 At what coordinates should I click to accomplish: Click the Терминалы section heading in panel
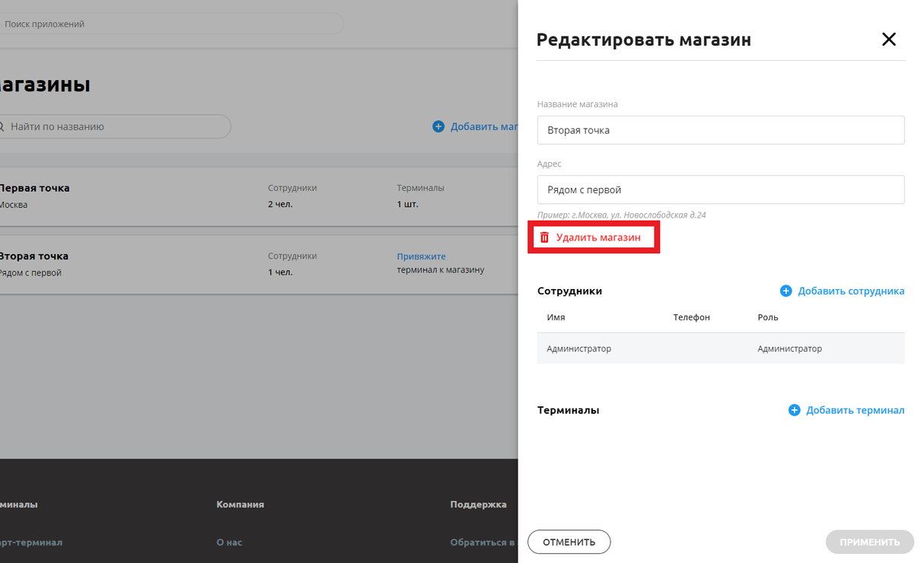tap(568, 410)
